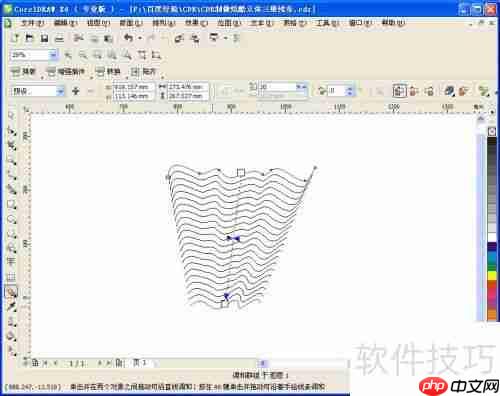Click the Undo arrow icon
This screenshot has height=396, width=500.
click(128, 38)
